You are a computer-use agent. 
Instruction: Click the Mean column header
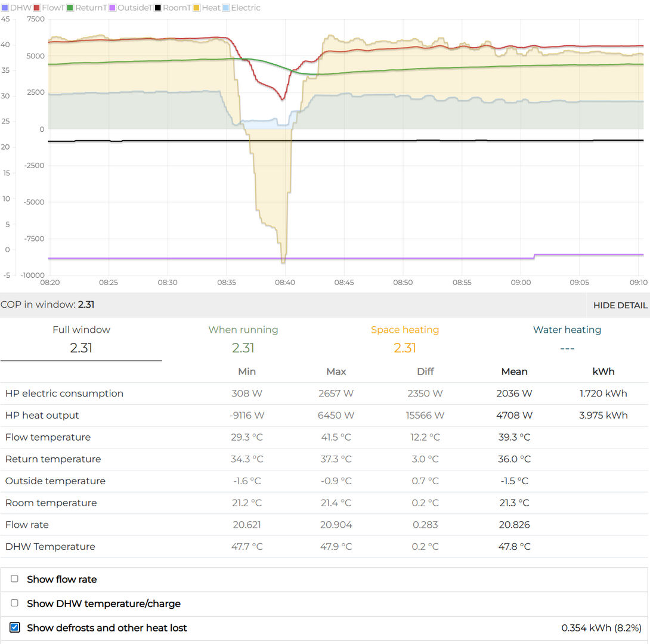pyautogui.click(x=514, y=371)
